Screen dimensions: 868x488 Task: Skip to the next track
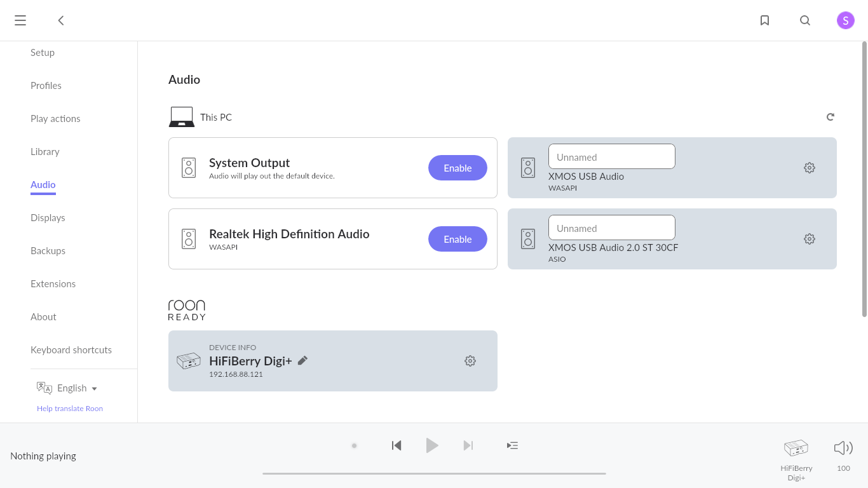[468, 445]
